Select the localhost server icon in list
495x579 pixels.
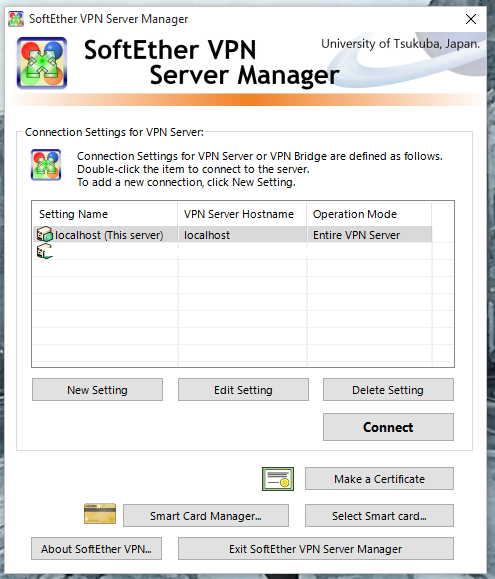tap(45, 234)
